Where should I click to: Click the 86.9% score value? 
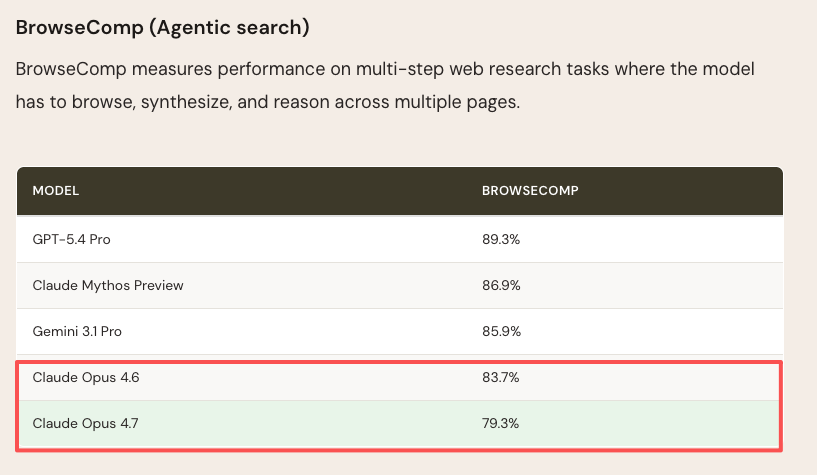501,285
